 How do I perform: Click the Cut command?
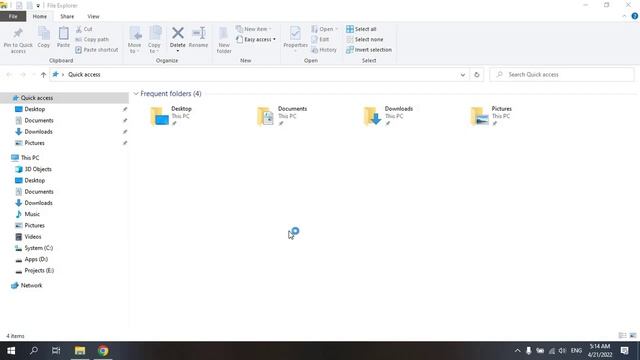pyautogui.click(x=84, y=29)
